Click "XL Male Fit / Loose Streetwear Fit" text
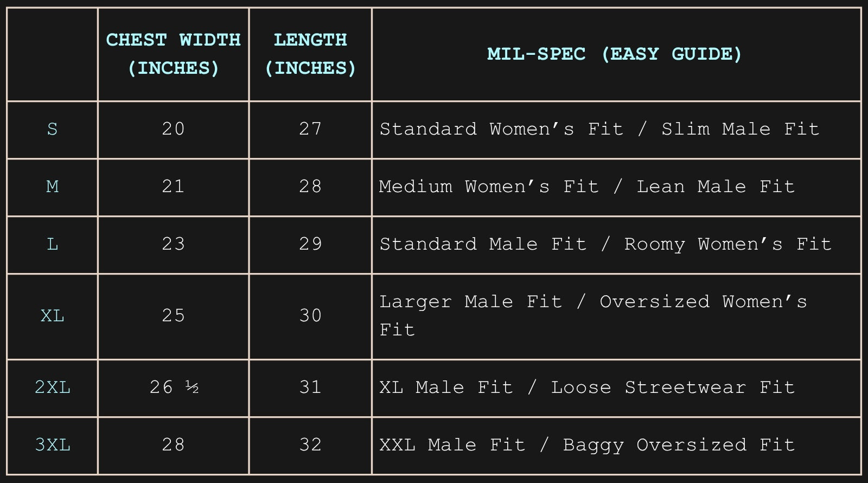This screenshot has height=483, width=868. pyautogui.click(x=586, y=387)
